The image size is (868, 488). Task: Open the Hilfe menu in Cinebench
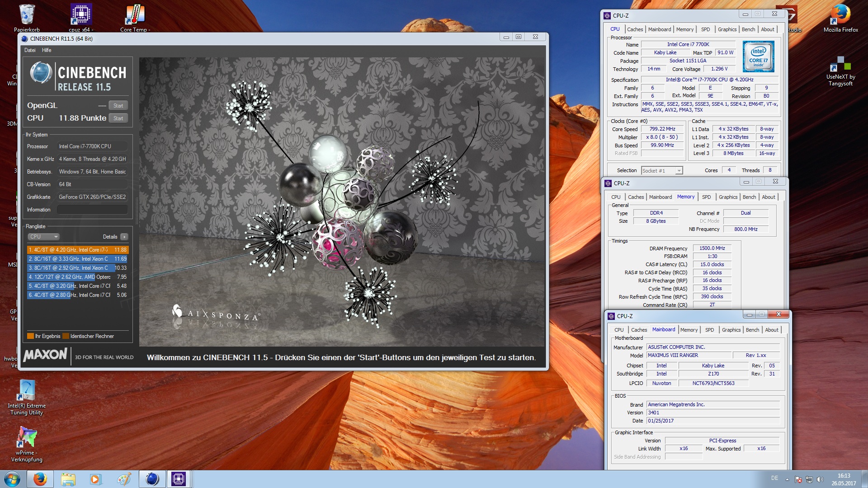pyautogui.click(x=47, y=50)
